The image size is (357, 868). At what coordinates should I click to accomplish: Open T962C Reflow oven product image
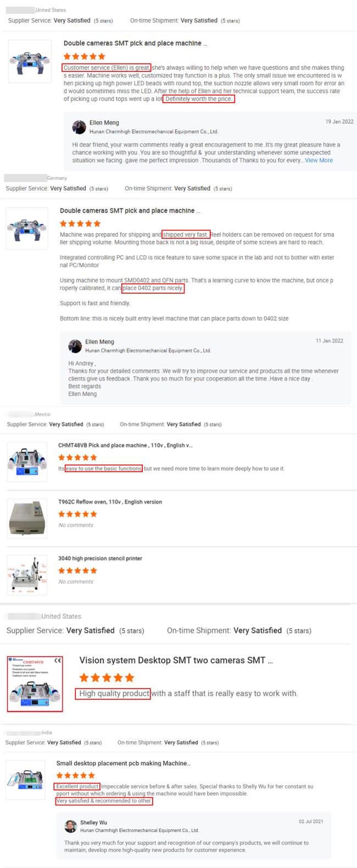click(x=27, y=518)
